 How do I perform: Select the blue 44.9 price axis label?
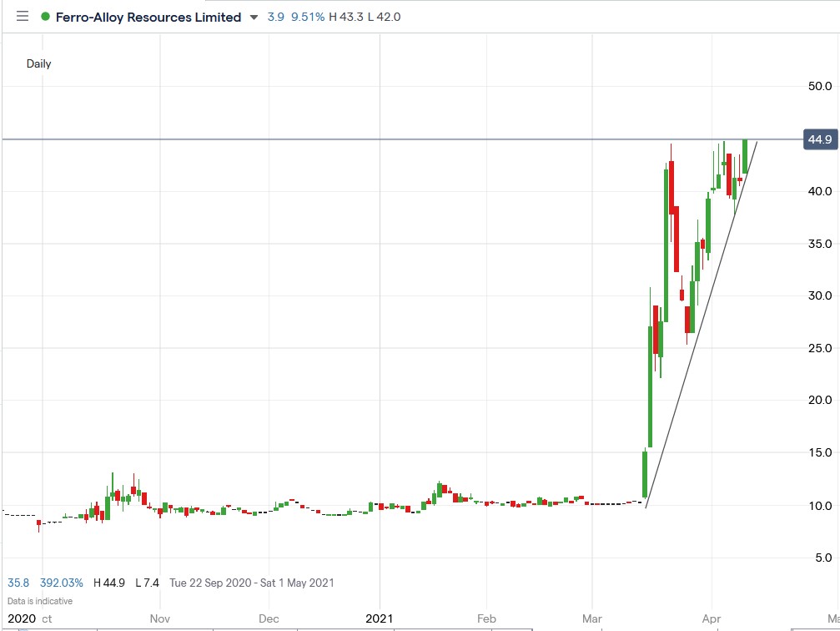[818, 139]
